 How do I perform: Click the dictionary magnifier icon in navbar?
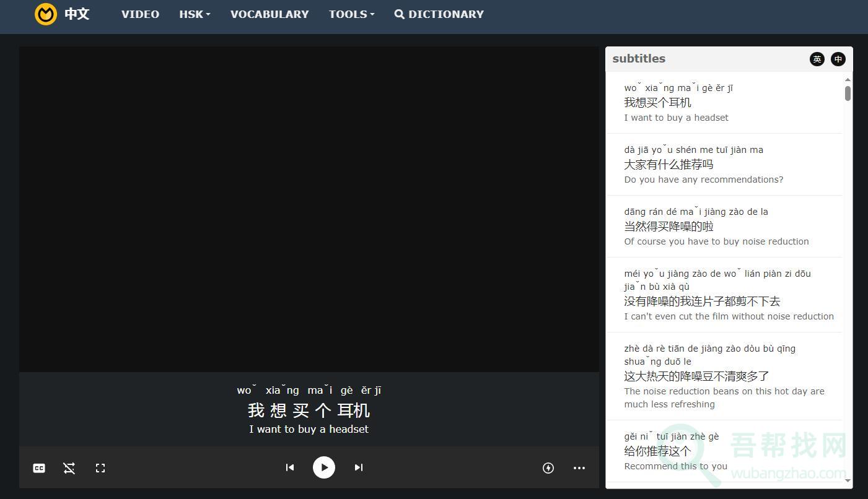point(399,14)
